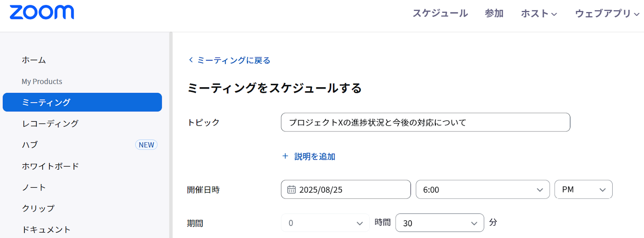644x238 pixels.
Task: Open the 6:00 start time dropdown
Action: click(x=482, y=190)
